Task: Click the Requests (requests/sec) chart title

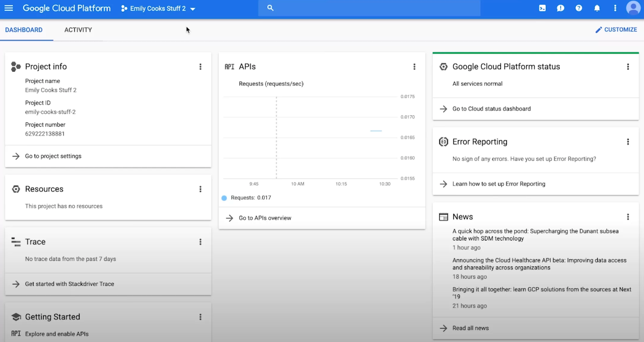Action: (271, 84)
